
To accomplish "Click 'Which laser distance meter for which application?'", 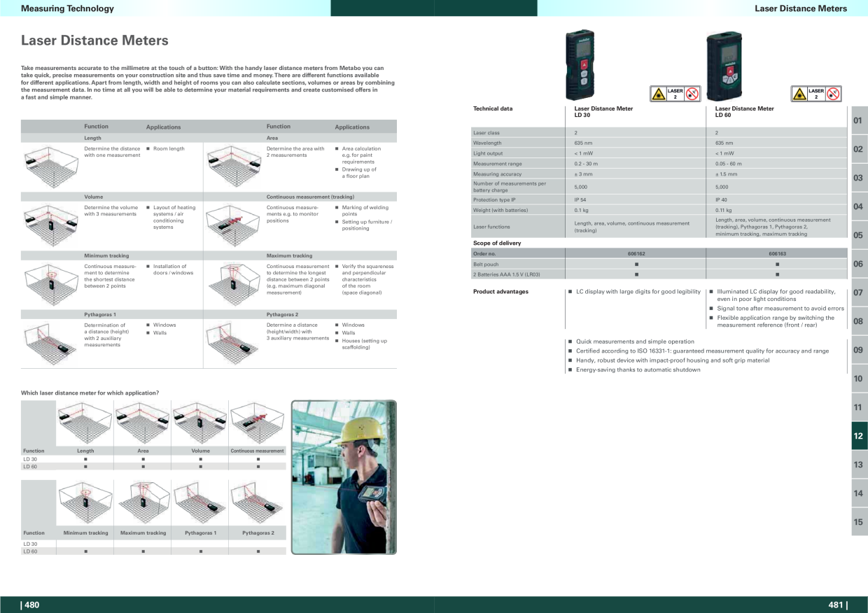I will 90,393.
